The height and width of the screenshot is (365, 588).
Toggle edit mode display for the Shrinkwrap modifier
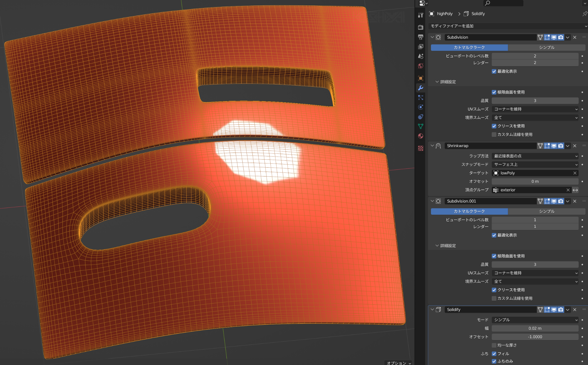pos(547,146)
